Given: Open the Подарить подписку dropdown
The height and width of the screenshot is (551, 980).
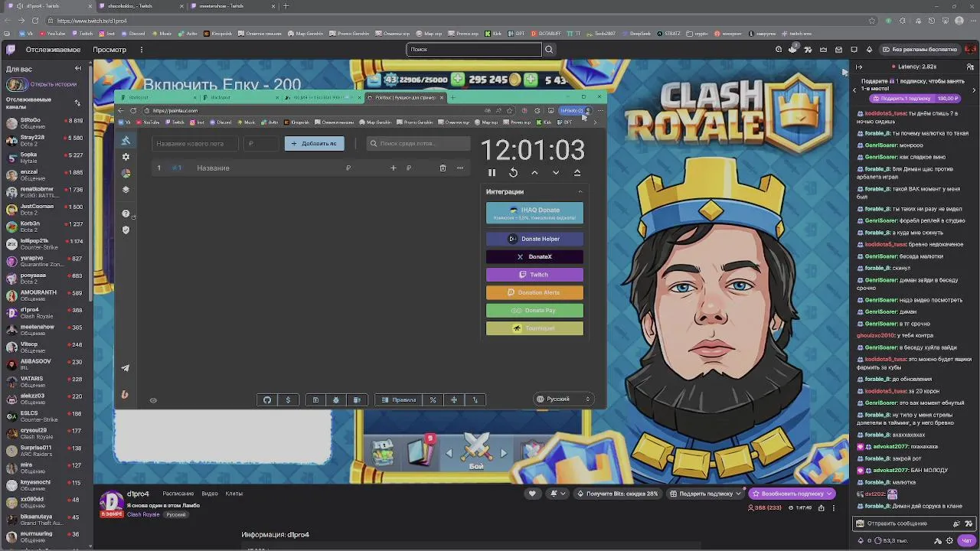Looking at the screenshot, I should pyautogui.click(x=705, y=494).
